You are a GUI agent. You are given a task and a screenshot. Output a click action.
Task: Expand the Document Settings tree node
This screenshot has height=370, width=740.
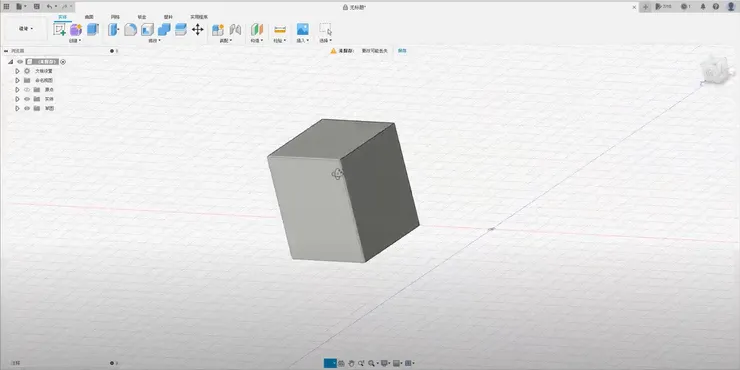(x=17, y=71)
